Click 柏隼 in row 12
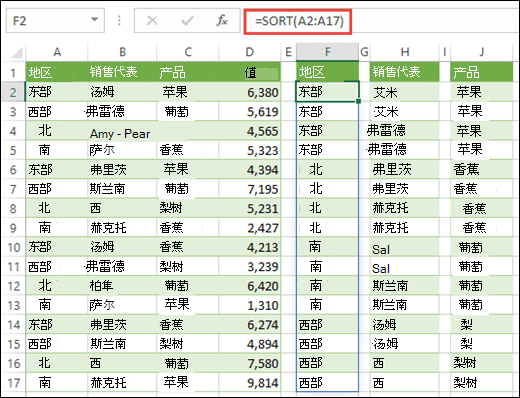Viewport: 520px width, 398px height. pyautogui.click(x=101, y=286)
